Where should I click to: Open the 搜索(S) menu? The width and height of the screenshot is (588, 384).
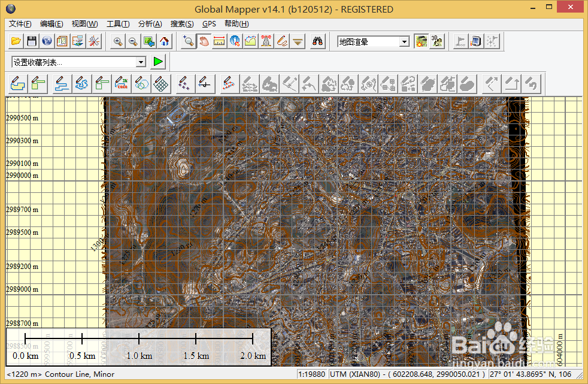pos(182,24)
